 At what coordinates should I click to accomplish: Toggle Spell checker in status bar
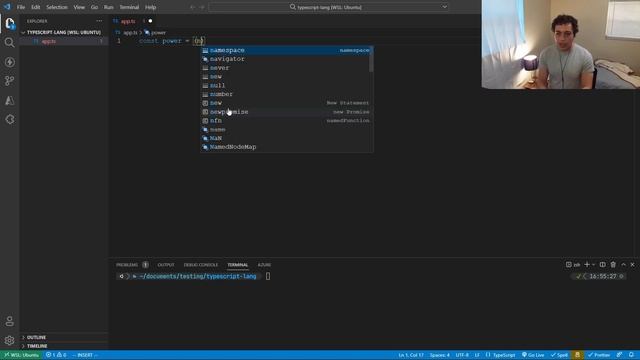point(559,355)
